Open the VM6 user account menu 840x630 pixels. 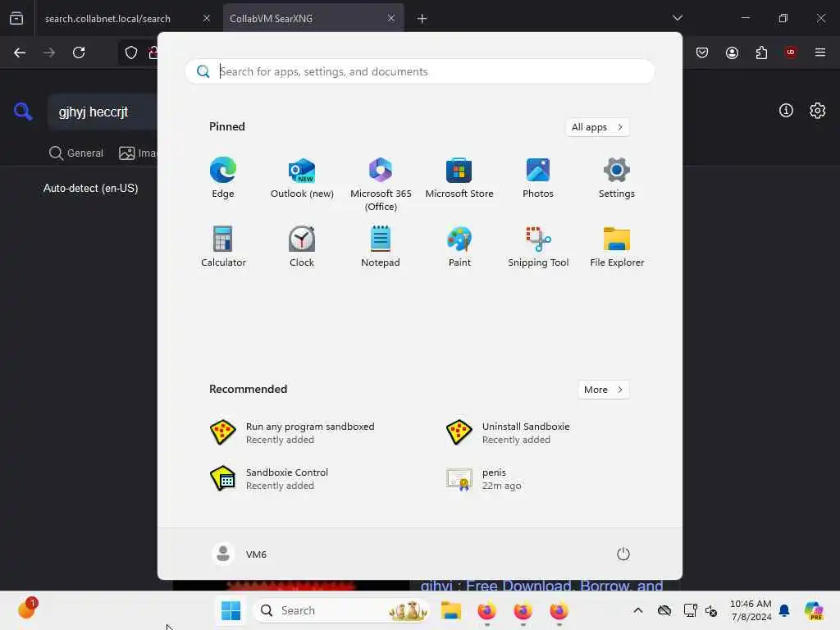coord(240,554)
